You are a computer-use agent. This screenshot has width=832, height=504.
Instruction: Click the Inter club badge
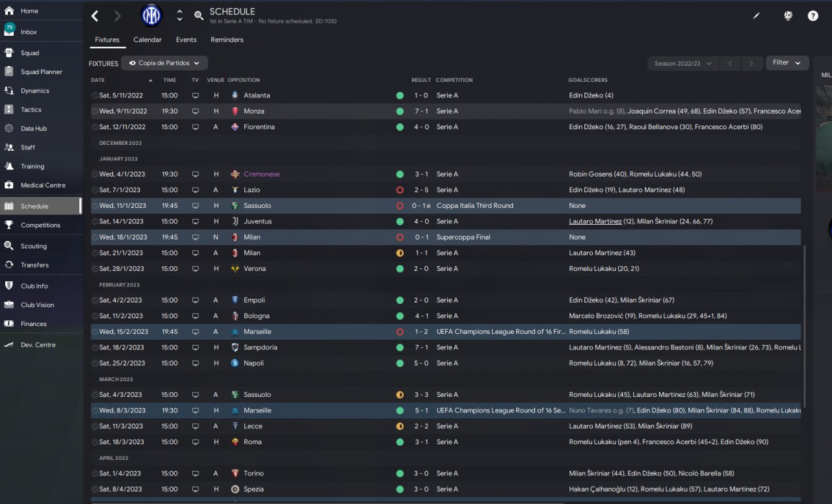[151, 16]
